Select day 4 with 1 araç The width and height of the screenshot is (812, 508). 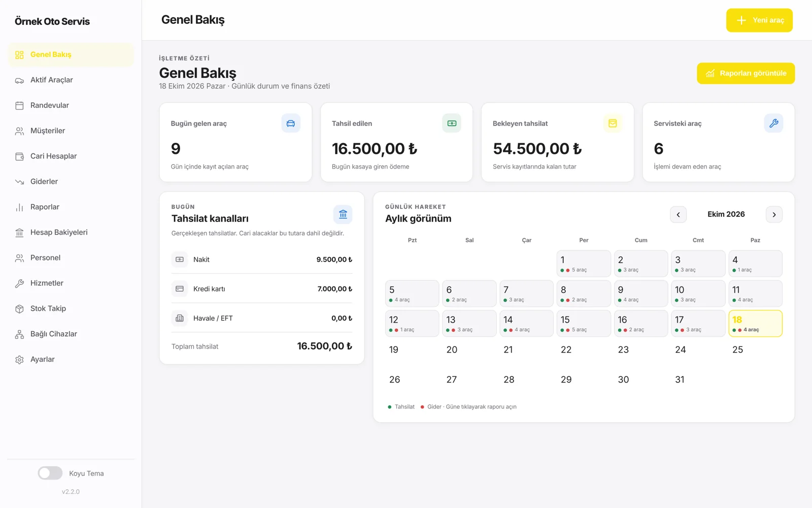pyautogui.click(x=755, y=263)
